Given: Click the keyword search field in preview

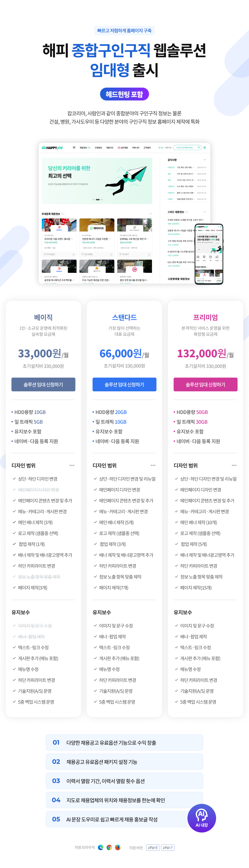Looking at the screenshot, I should 188,147.
